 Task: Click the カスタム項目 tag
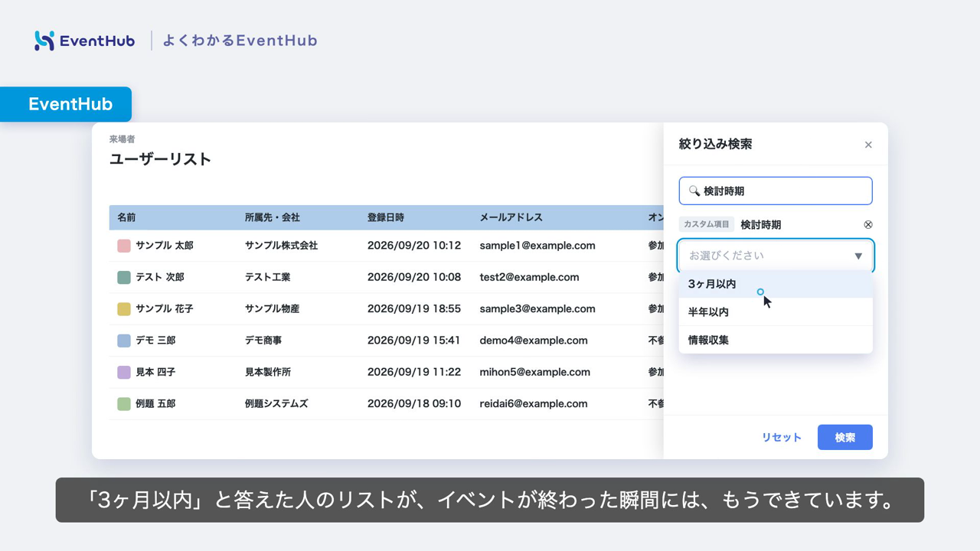tap(707, 224)
